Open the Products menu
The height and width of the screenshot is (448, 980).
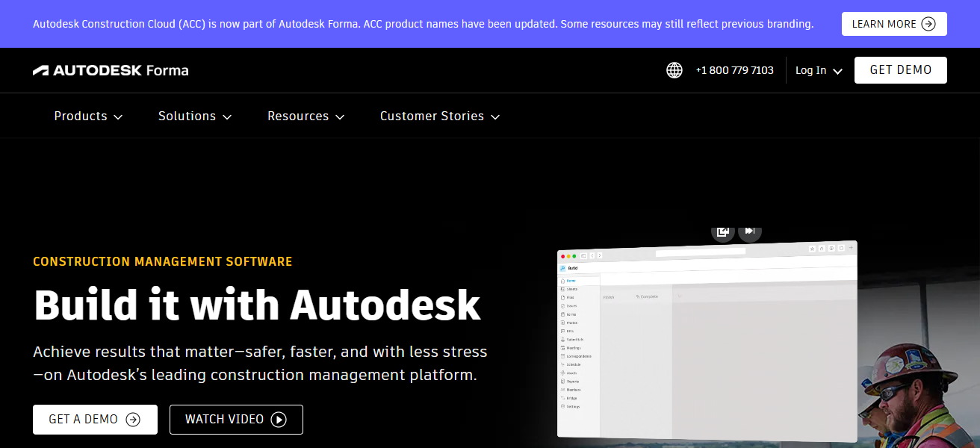click(88, 116)
